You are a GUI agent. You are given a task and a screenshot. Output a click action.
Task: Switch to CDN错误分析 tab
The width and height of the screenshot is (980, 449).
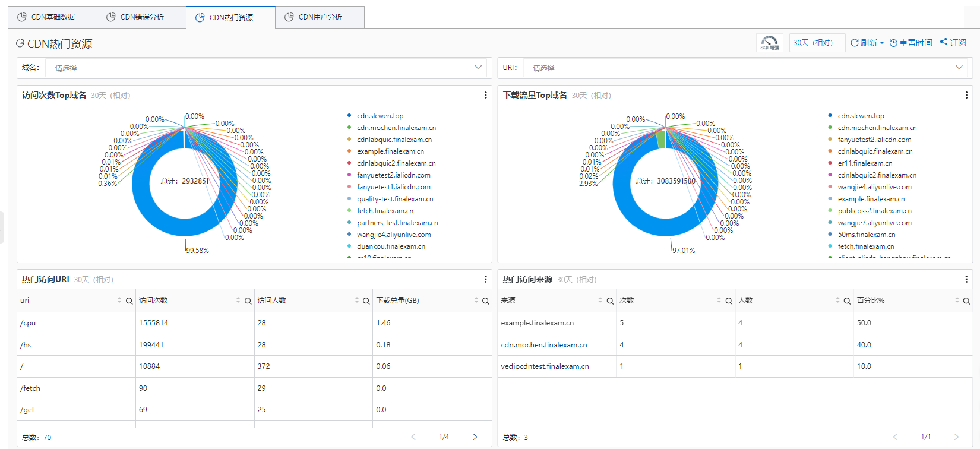click(x=142, y=17)
